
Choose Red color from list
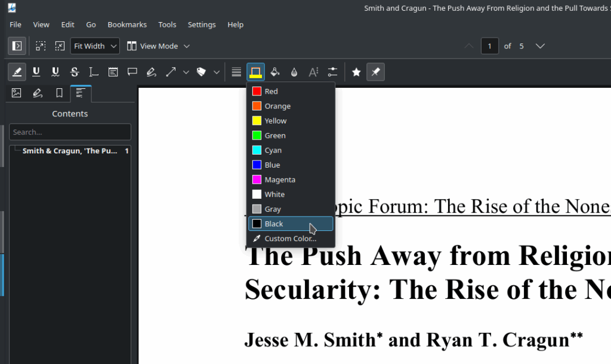291,91
